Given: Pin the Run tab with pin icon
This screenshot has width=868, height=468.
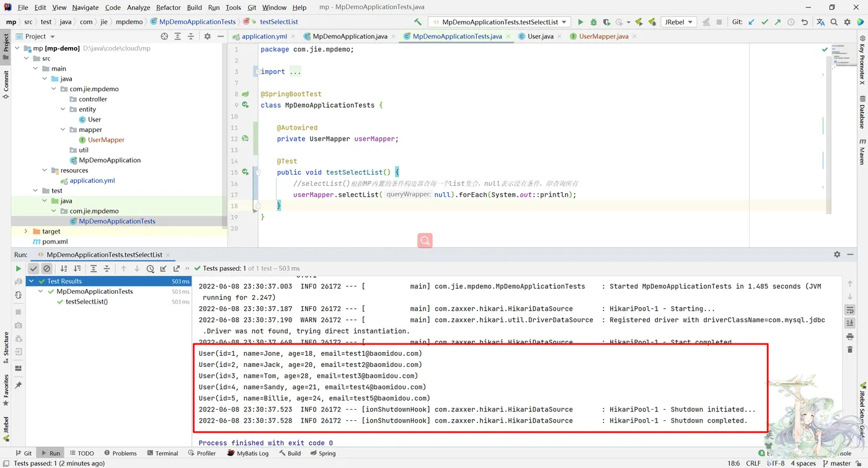Looking at the screenshot, I should [18, 386].
